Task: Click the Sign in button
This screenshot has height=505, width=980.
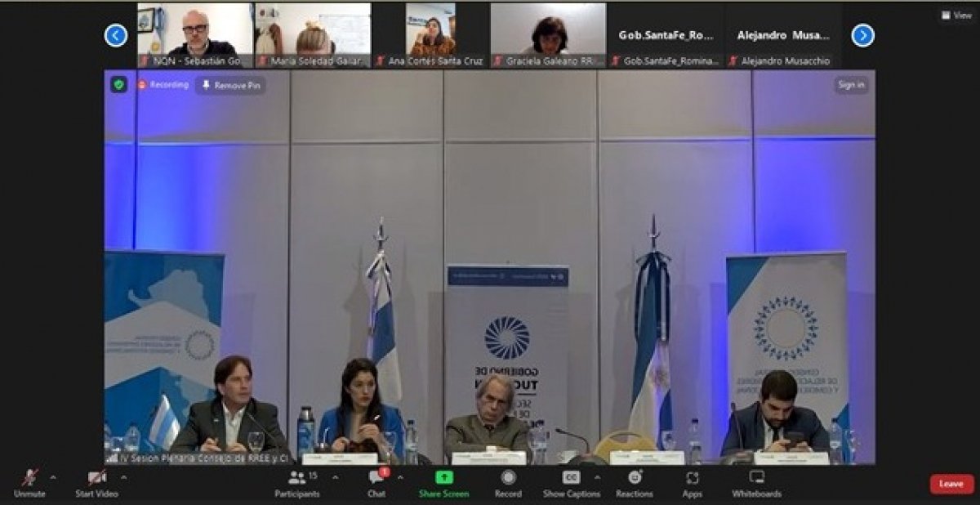Action: [851, 85]
